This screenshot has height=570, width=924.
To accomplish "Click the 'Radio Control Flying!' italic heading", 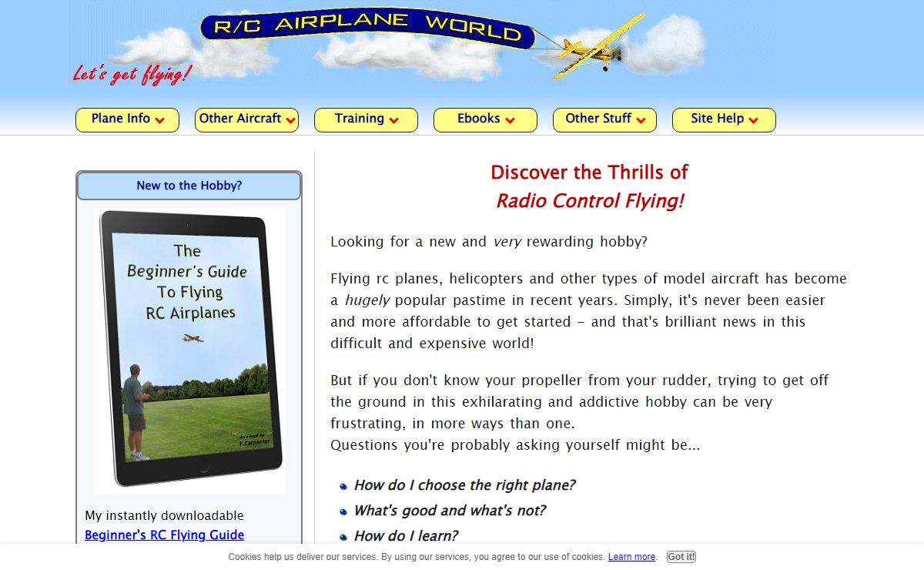I will pyautogui.click(x=590, y=201).
